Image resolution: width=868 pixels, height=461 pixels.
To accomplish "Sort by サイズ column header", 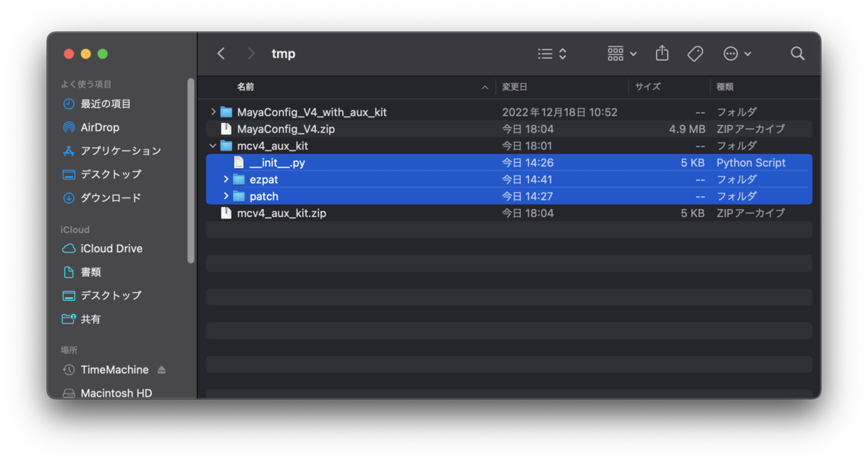I will (x=648, y=87).
